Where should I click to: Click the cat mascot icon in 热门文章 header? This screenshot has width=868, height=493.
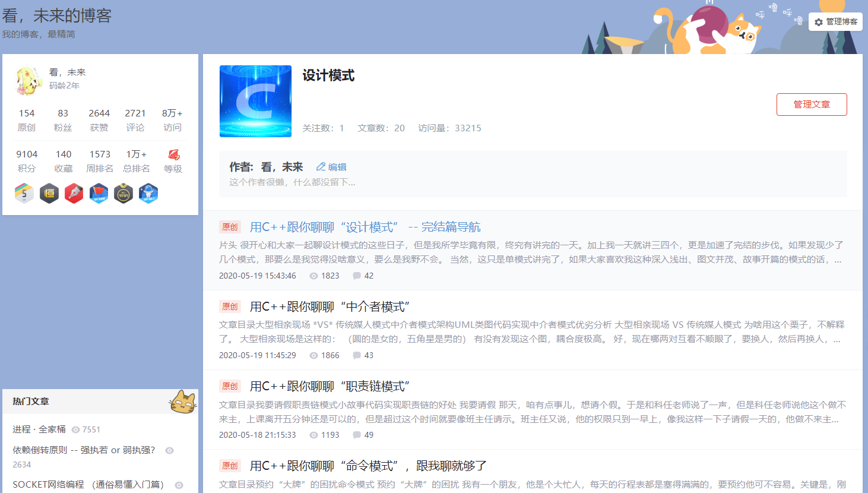[182, 402]
